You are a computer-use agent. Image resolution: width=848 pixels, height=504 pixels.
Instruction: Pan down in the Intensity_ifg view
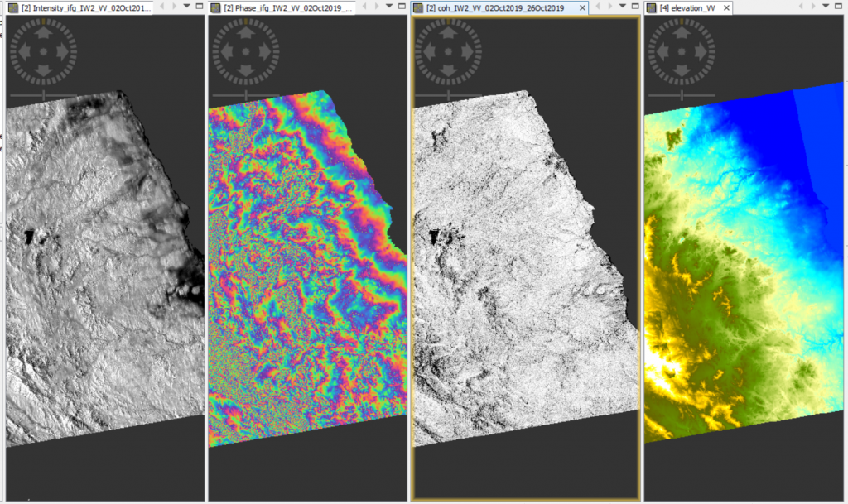click(43, 71)
